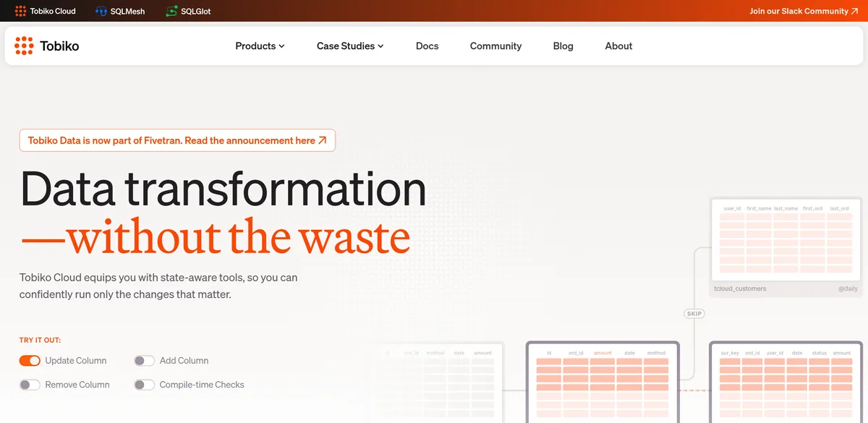This screenshot has width=868, height=423.
Task: Click the last_ord column header
Action: point(839,208)
